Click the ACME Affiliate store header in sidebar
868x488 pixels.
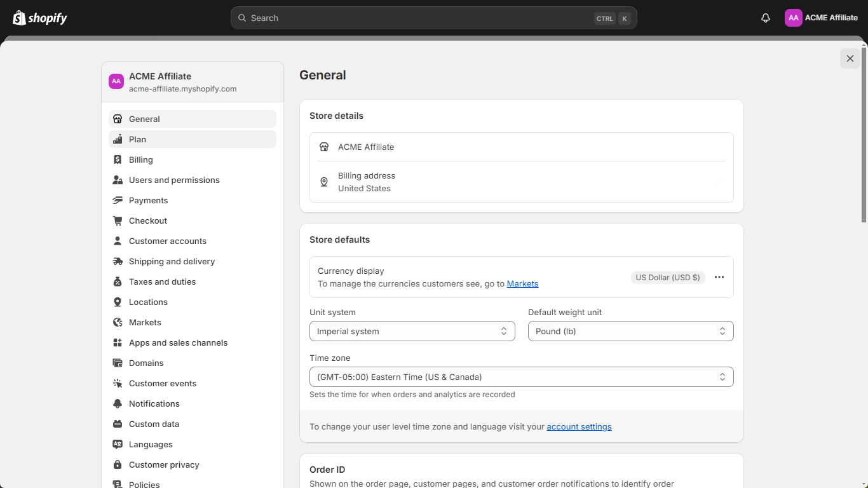pyautogui.click(x=193, y=82)
